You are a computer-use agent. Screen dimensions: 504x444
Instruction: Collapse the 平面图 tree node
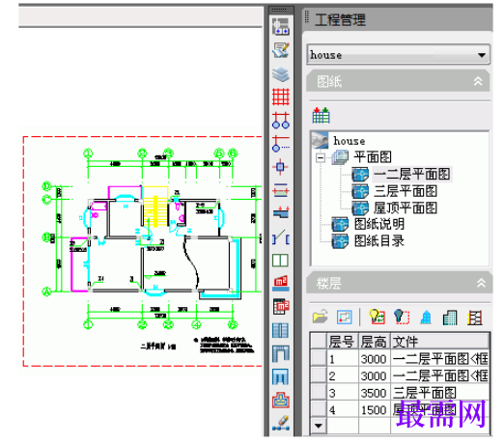pos(321,158)
